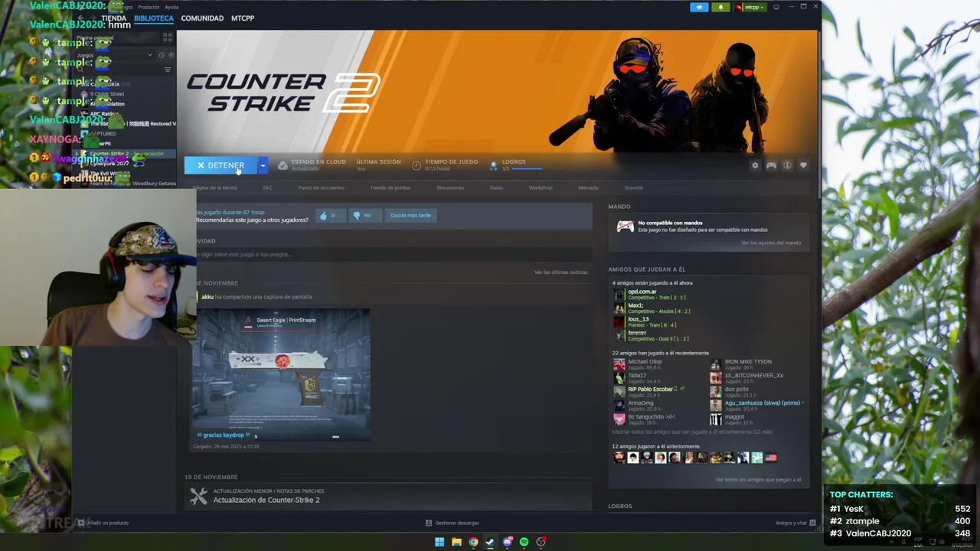Switch to the BIBLIOTECA tab

(154, 18)
